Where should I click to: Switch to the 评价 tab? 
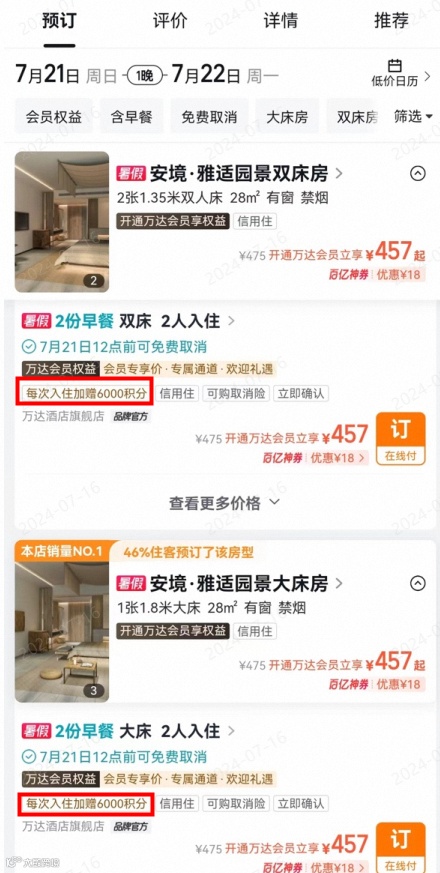[x=170, y=21]
